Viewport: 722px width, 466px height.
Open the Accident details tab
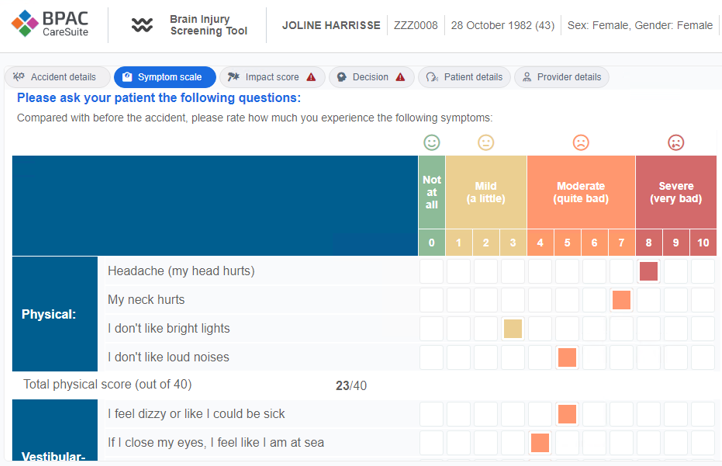55,77
